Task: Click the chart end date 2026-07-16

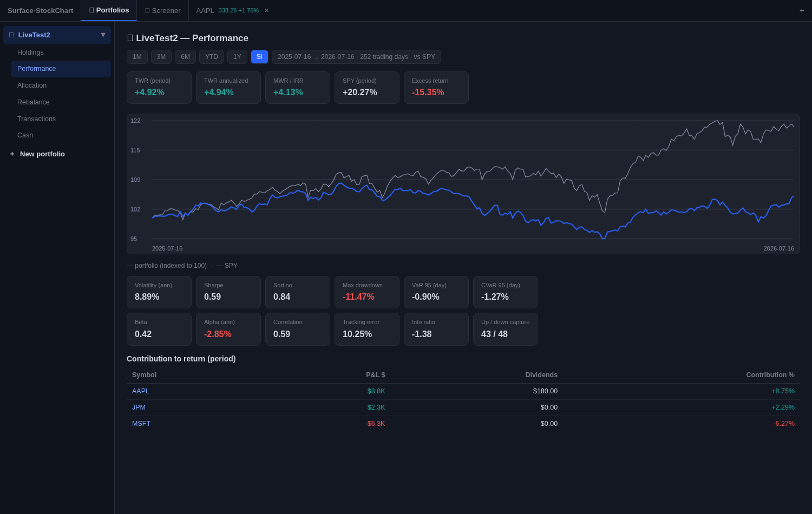Action: (779, 248)
